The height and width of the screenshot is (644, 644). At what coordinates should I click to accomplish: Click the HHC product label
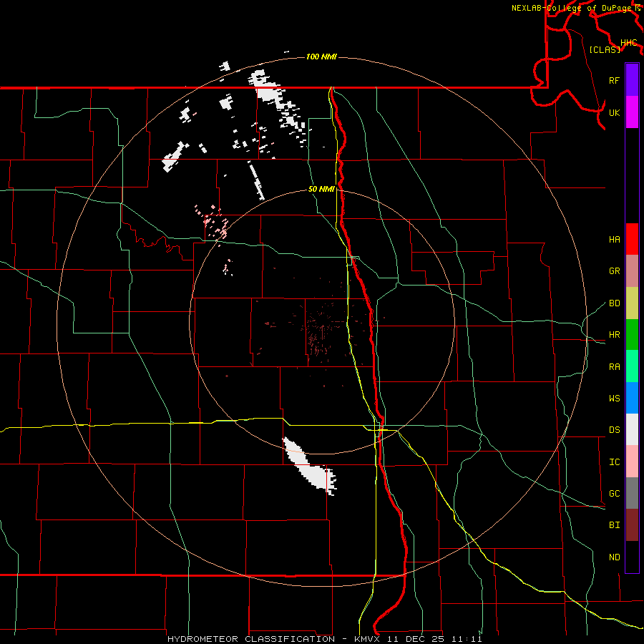pos(629,43)
